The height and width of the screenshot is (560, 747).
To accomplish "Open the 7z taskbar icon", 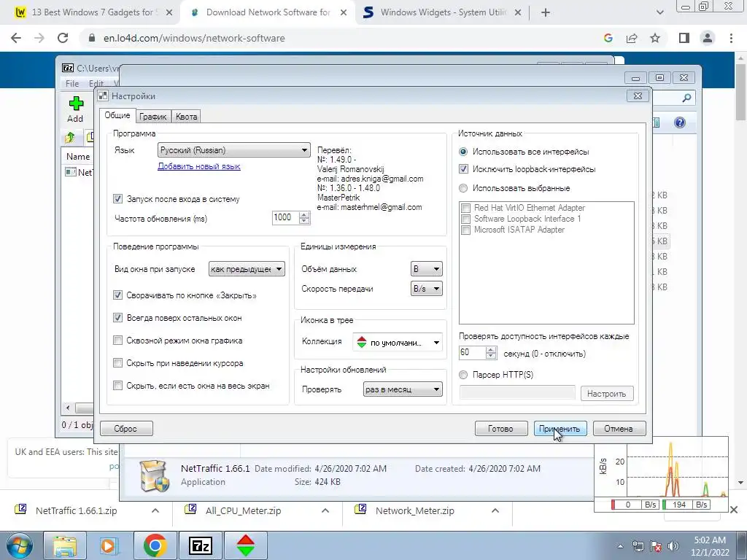I will coord(201,545).
